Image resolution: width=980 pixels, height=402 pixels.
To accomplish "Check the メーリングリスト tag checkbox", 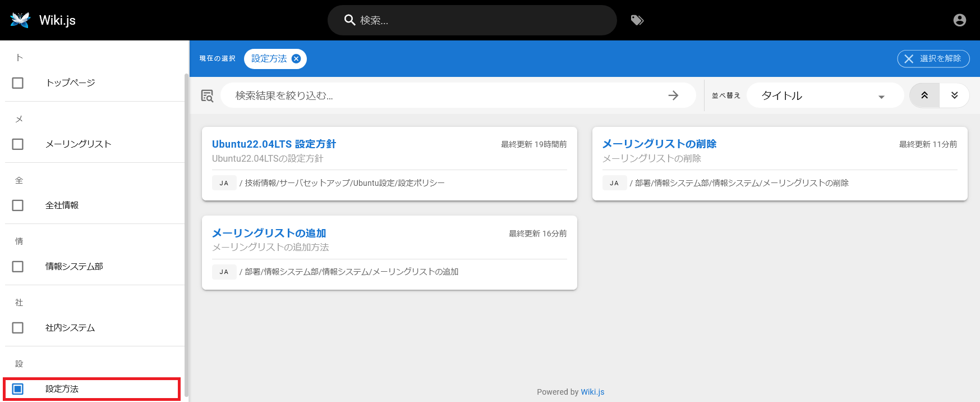I will [x=18, y=144].
